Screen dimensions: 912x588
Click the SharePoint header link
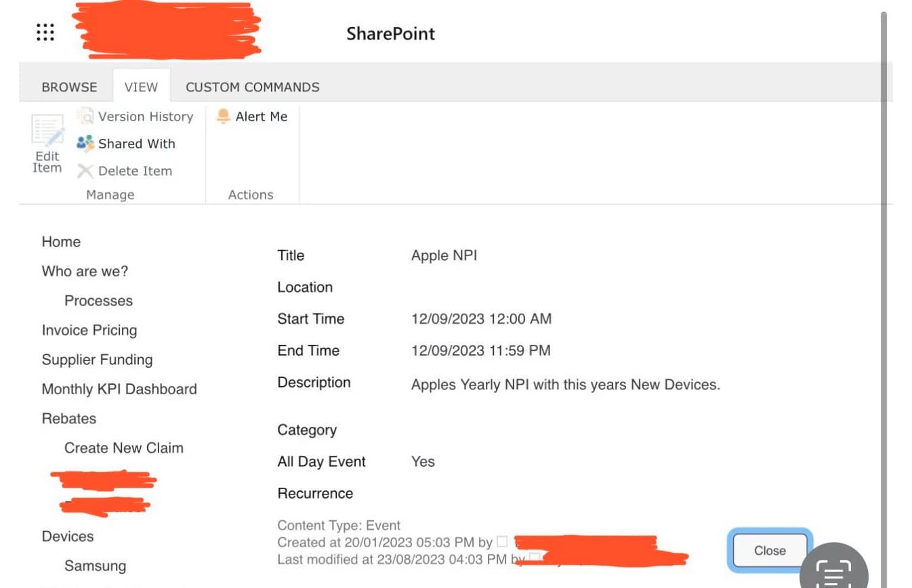coord(390,34)
